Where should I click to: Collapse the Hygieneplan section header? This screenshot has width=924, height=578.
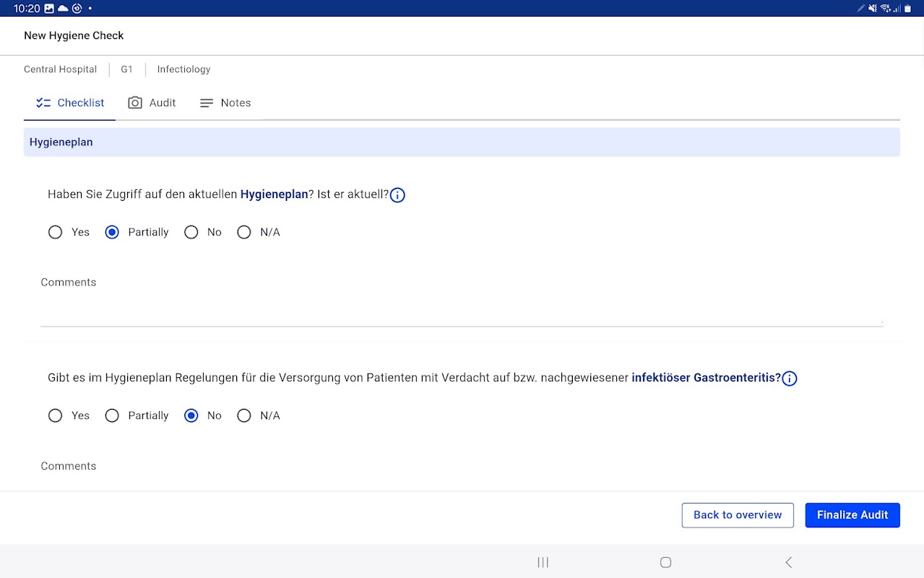point(462,142)
